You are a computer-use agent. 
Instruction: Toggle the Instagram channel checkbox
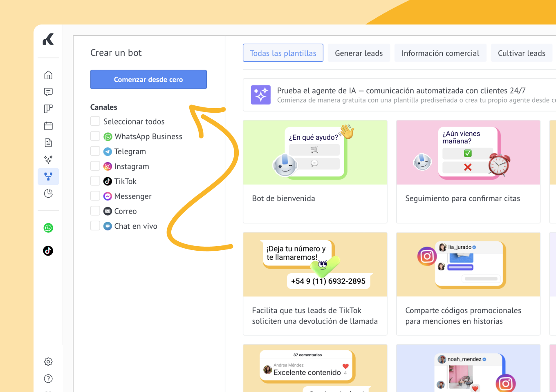pyautogui.click(x=95, y=166)
